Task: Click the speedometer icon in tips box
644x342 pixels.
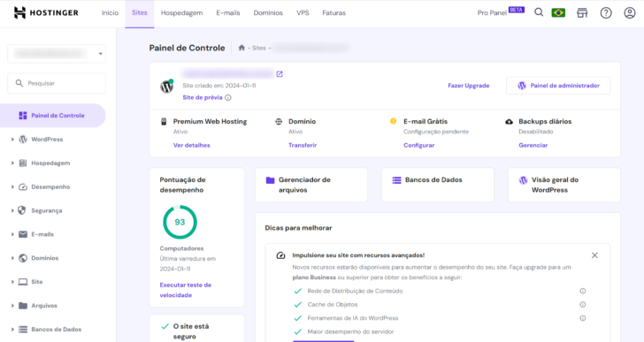Action: [280, 255]
